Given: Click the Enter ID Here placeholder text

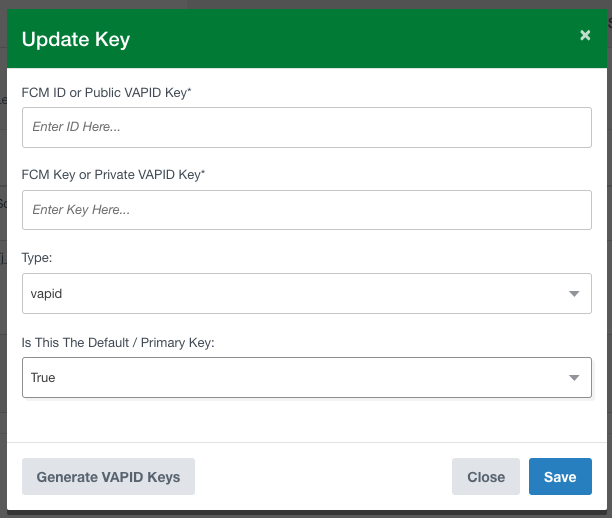Looking at the screenshot, I should [76, 127].
